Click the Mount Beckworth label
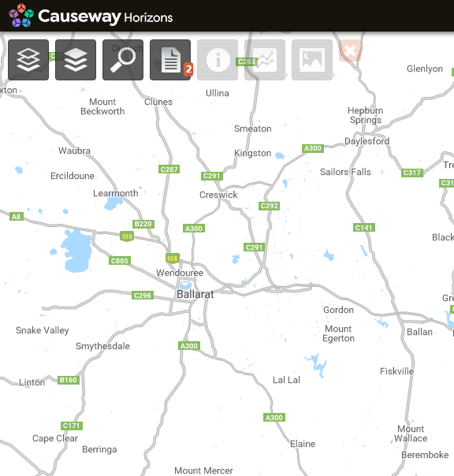The image size is (454, 476). coord(102,106)
